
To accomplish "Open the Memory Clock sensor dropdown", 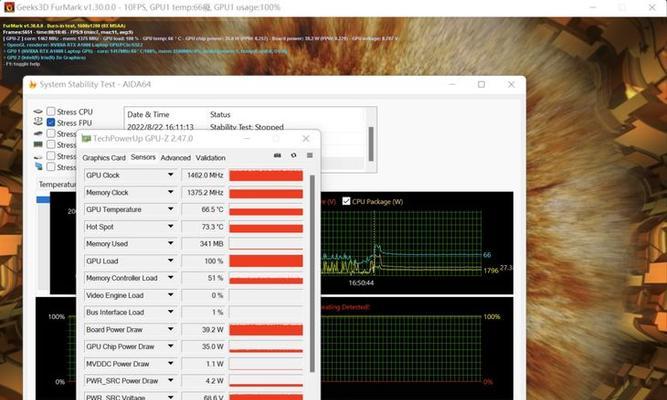I will tap(171, 192).
